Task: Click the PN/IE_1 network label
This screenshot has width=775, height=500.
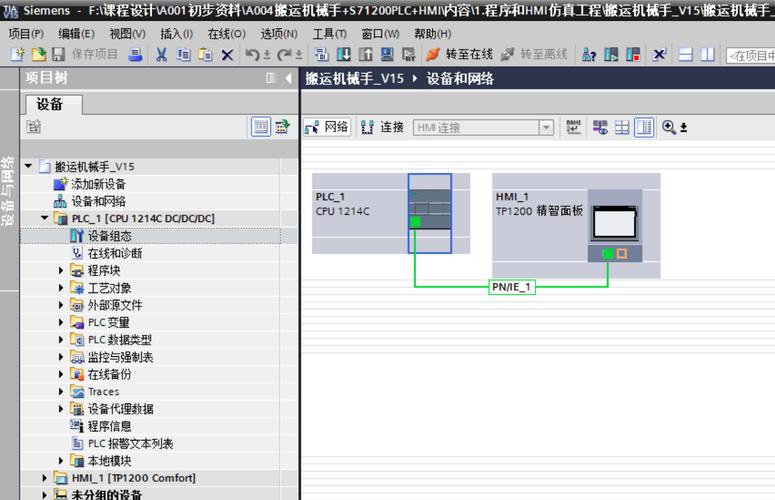Action: tap(512, 287)
